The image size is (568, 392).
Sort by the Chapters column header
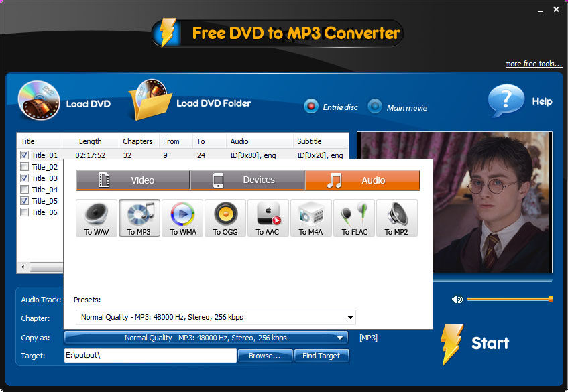(x=139, y=141)
